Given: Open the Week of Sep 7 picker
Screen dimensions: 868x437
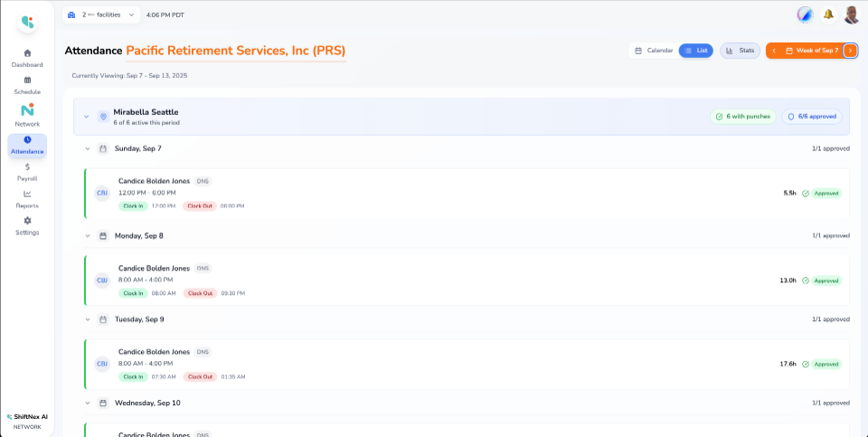Looking at the screenshot, I should 812,51.
